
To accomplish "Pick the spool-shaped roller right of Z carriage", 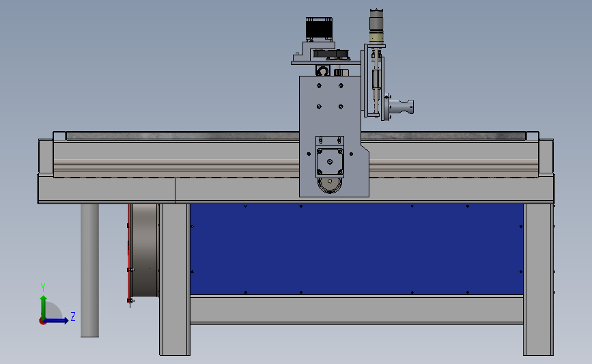I will click(x=401, y=107).
